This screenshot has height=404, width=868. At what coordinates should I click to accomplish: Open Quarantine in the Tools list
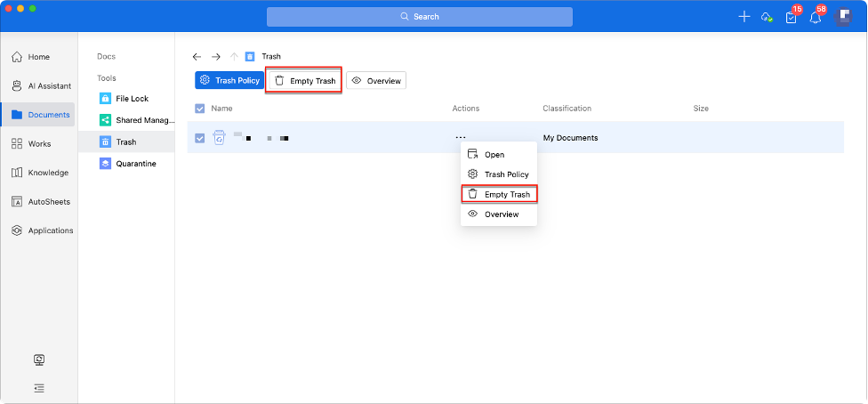[135, 164]
